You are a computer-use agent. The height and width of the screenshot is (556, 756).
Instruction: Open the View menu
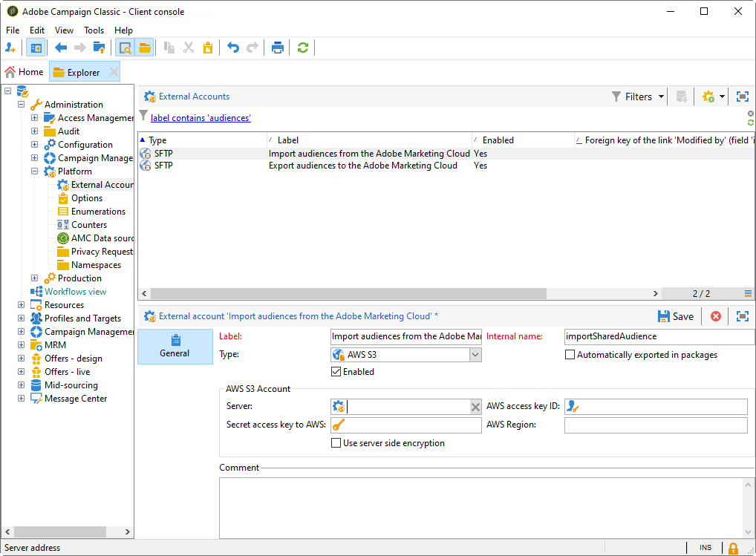pyautogui.click(x=64, y=30)
